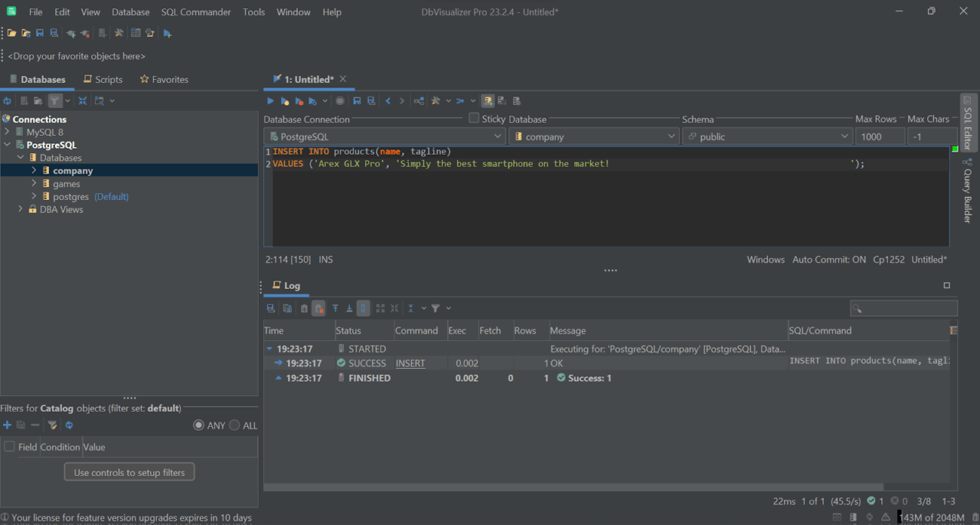Select the ANY filter radio button
The height and width of the screenshot is (525, 980).
click(x=198, y=425)
